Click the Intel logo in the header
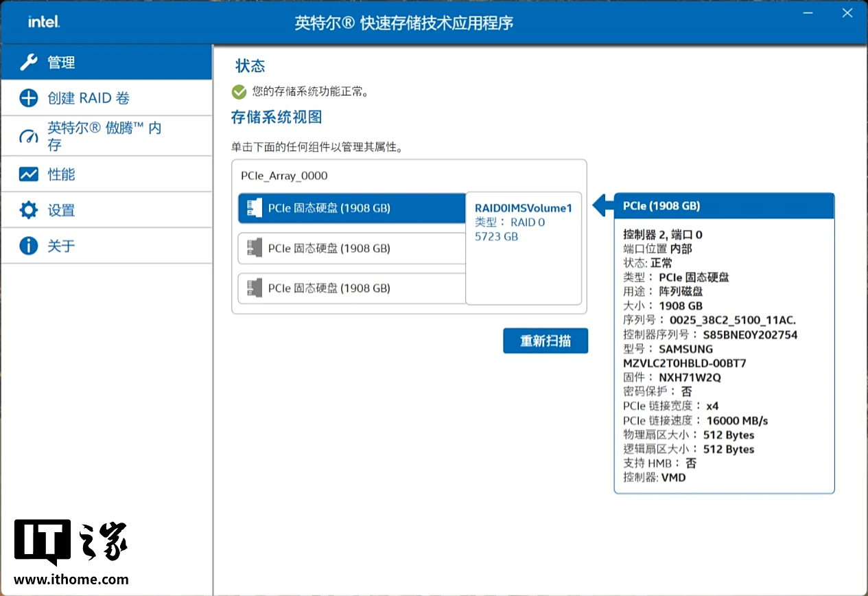 44,22
